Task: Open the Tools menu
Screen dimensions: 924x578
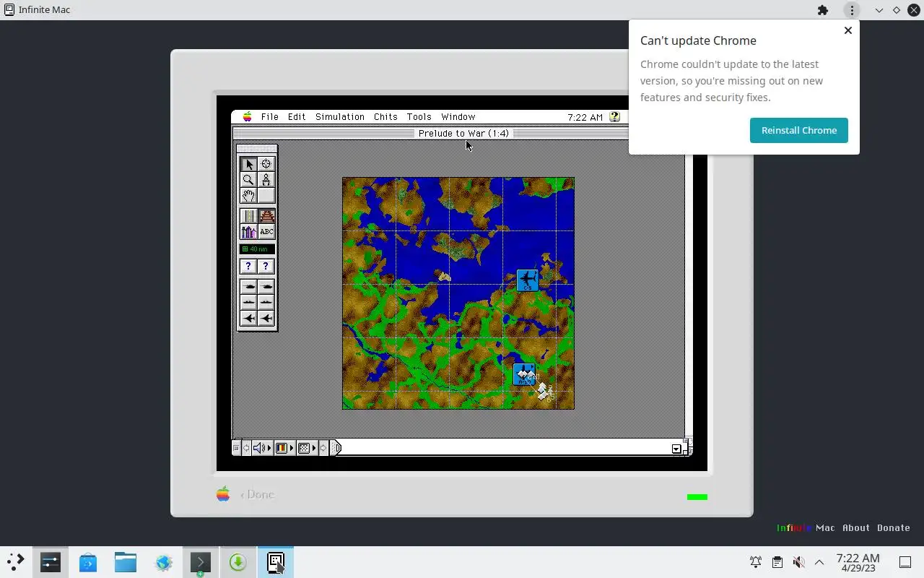Action: (x=419, y=117)
